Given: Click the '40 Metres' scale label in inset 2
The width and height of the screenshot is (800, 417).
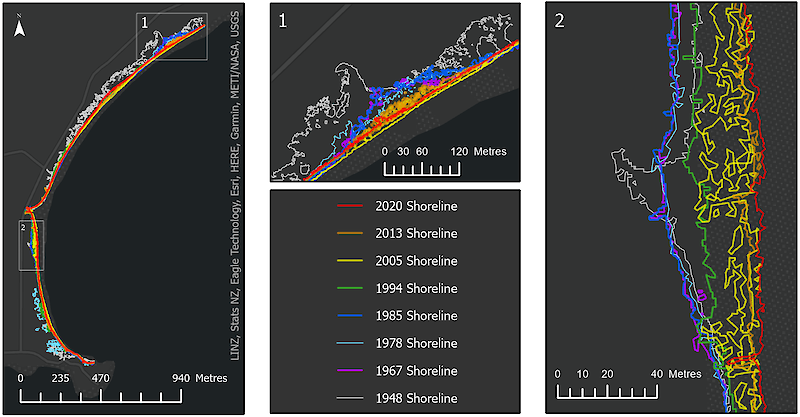Looking at the screenshot, I should [676, 374].
